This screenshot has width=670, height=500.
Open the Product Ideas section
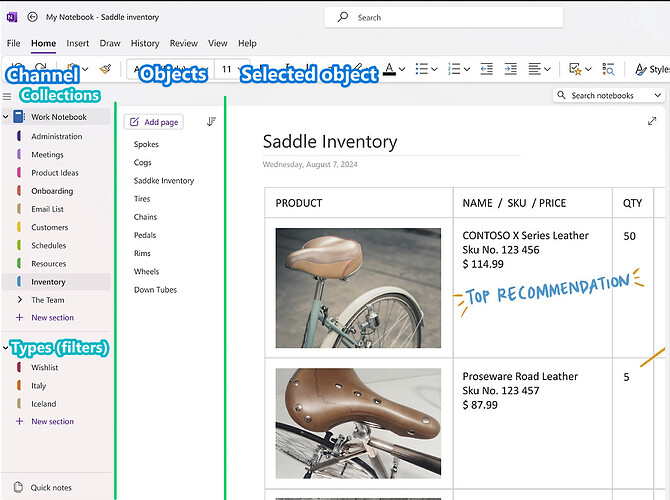coord(56,173)
